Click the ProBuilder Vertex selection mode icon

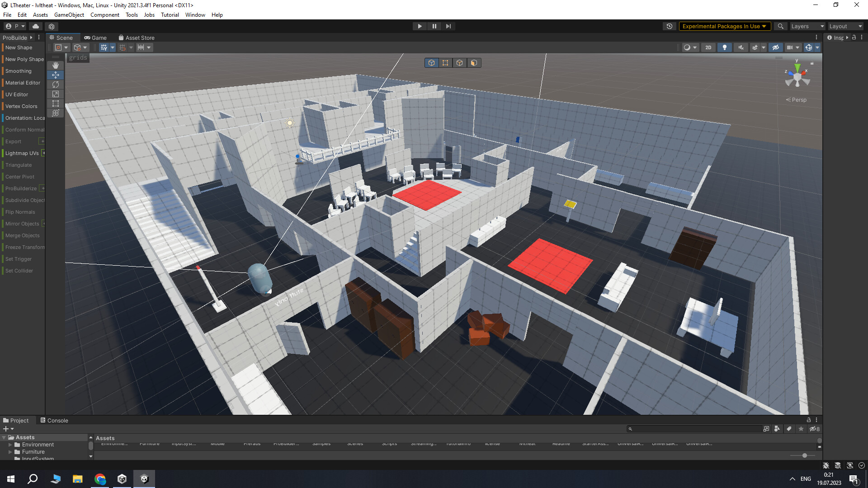point(445,63)
